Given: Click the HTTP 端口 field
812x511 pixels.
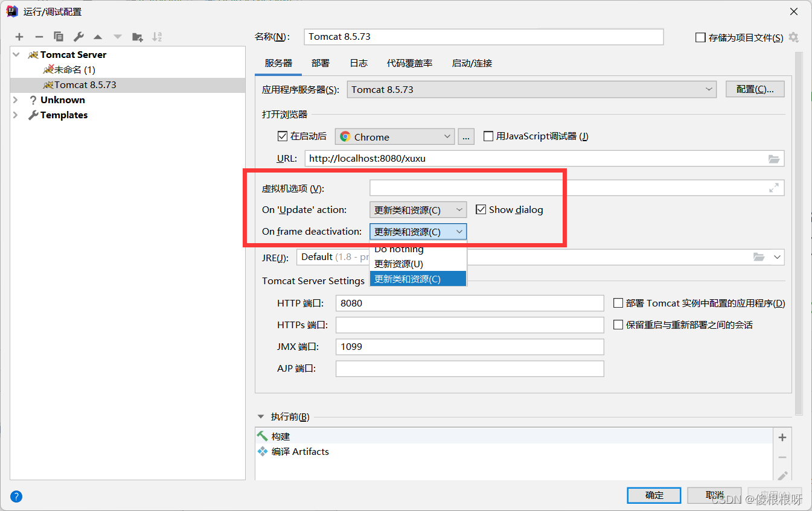Looking at the screenshot, I should (470, 303).
